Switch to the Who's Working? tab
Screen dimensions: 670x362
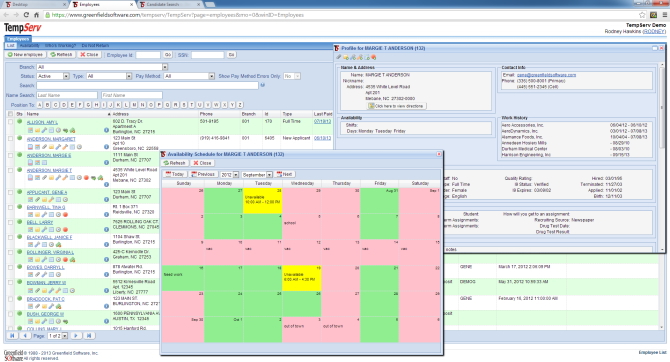point(60,45)
